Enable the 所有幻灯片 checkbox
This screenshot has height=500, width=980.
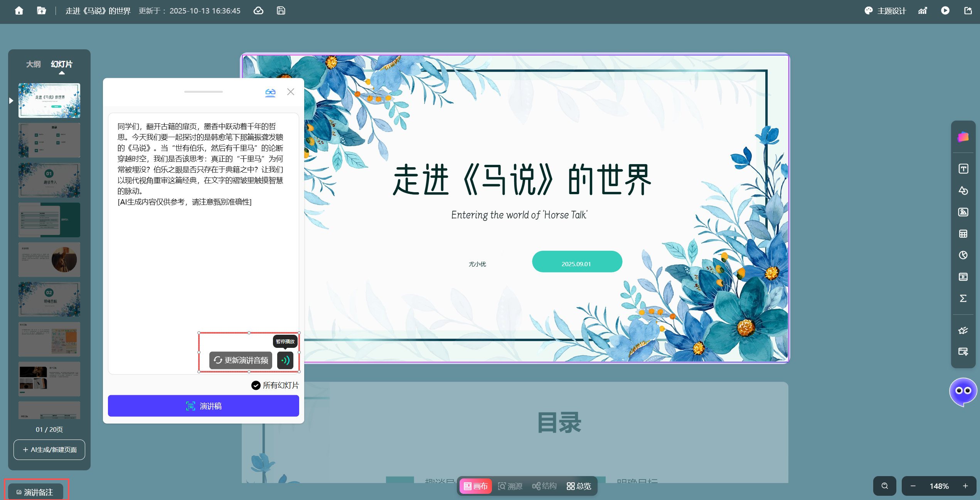(x=256, y=385)
